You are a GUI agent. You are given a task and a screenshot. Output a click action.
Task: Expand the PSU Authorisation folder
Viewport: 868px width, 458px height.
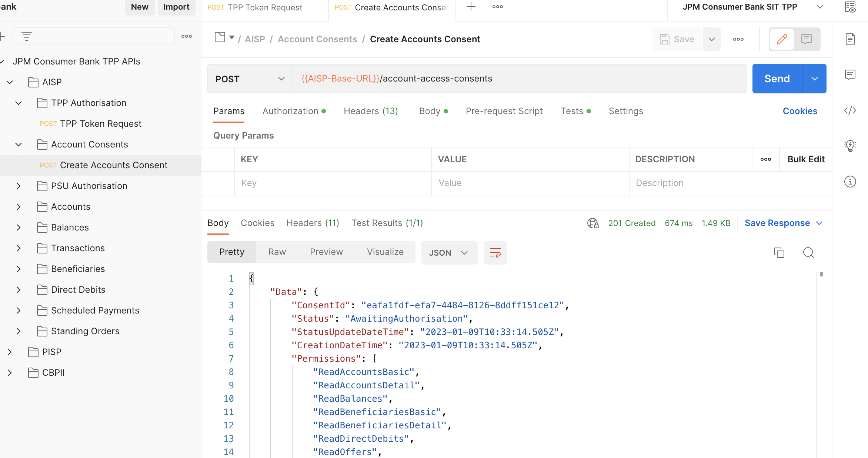click(x=19, y=186)
